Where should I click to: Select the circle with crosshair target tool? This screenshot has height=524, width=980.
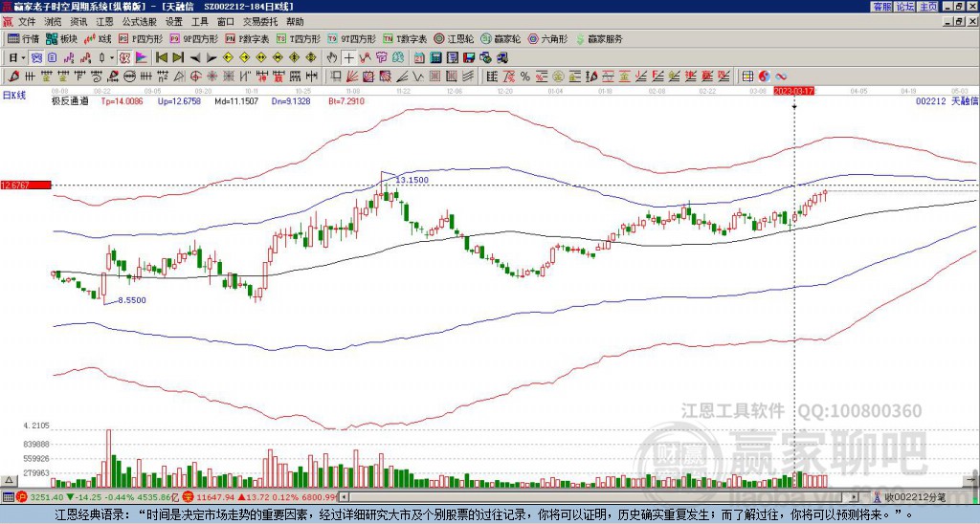click(195, 76)
